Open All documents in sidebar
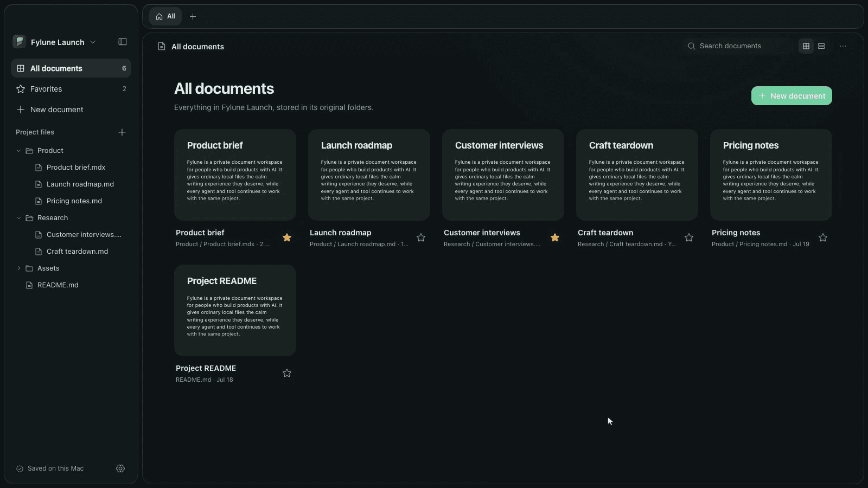 (71, 68)
